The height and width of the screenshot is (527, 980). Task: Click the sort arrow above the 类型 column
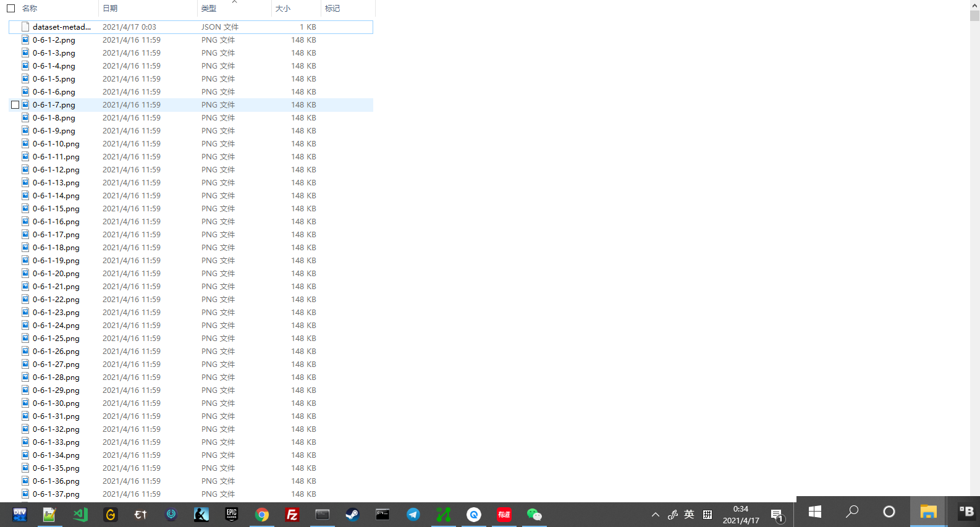point(234,2)
